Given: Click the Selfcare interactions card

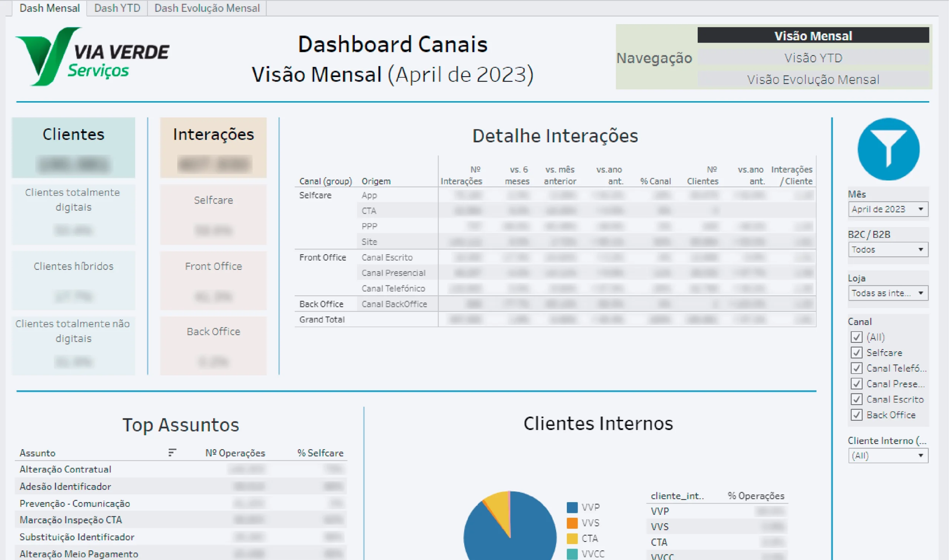Looking at the screenshot, I should [x=213, y=214].
